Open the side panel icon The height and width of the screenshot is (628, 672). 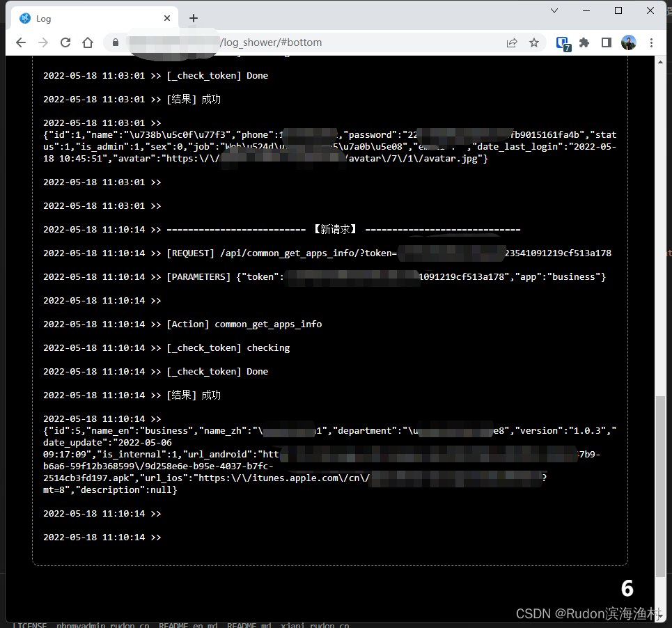607,42
